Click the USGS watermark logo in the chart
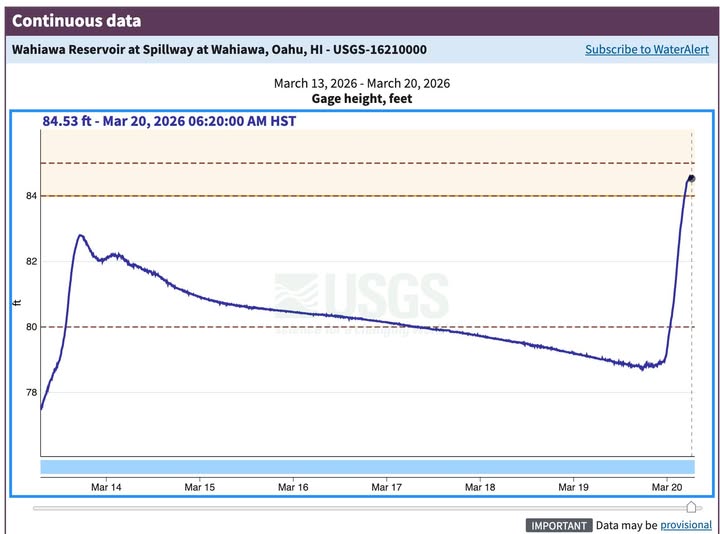Viewport: 720px width, 534px height. pos(361,296)
